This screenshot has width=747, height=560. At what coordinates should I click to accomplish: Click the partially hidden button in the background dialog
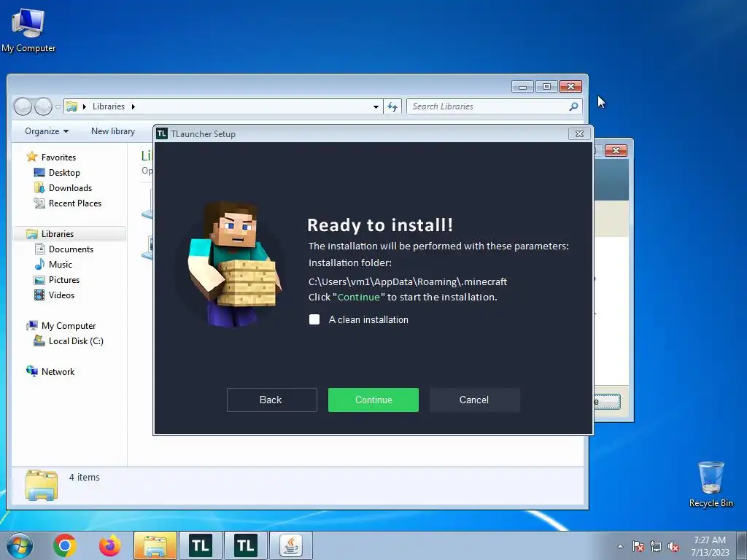pyautogui.click(x=607, y=402)
